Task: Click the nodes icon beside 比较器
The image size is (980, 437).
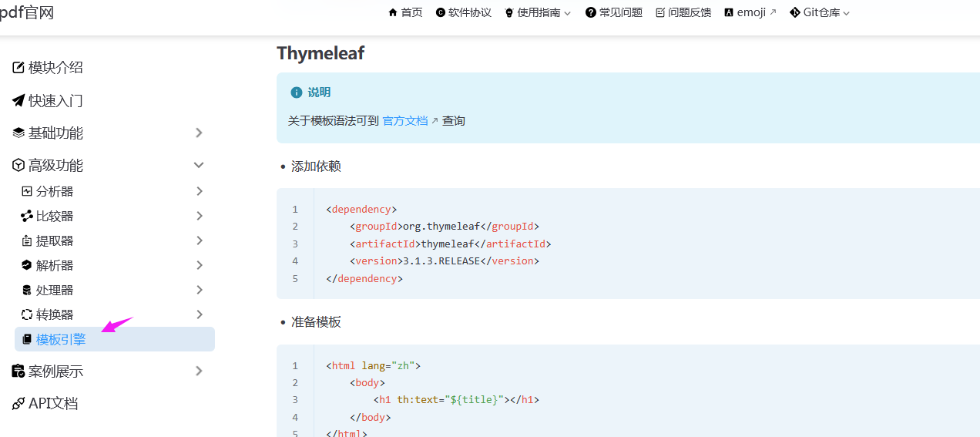Action: pyautogui.click(x=27, y=216)
